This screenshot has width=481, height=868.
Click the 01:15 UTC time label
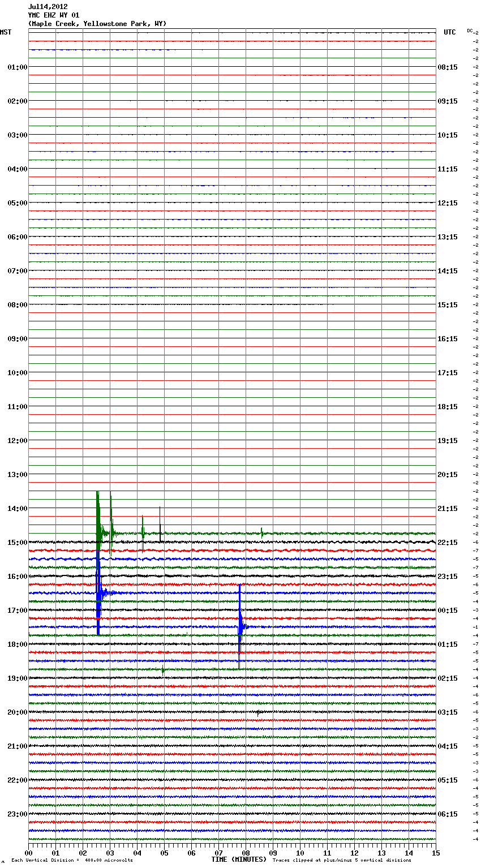tap(448, 644)
